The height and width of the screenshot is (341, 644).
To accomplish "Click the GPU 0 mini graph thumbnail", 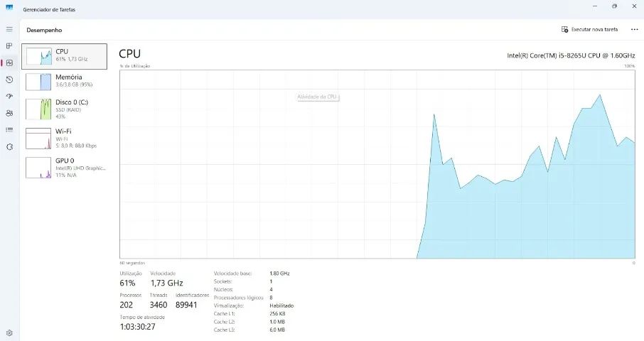I will 38,168.
